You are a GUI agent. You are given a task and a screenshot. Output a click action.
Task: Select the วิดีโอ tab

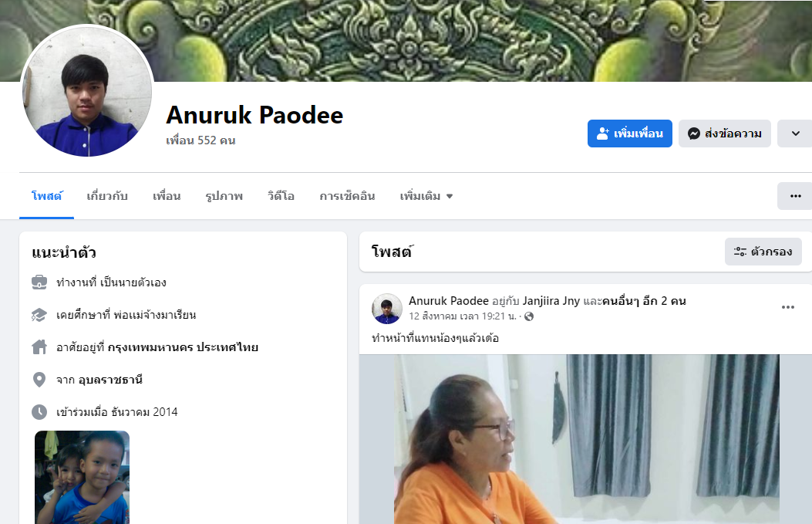point(281,197)
